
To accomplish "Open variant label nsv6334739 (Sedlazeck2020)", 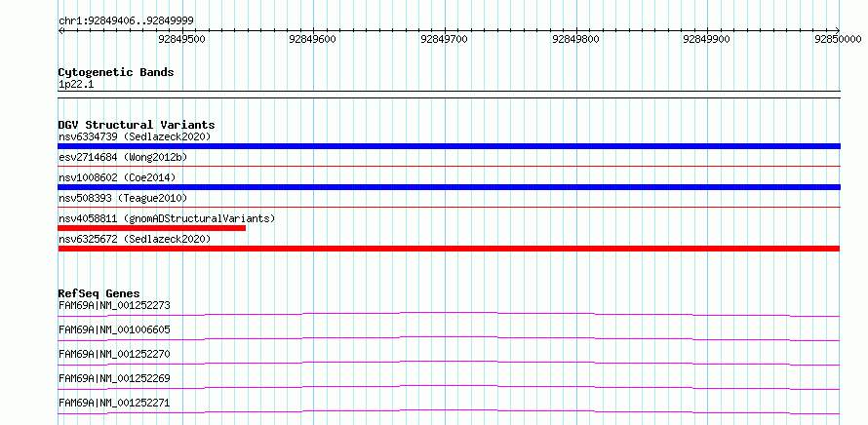I will point(135,136).
